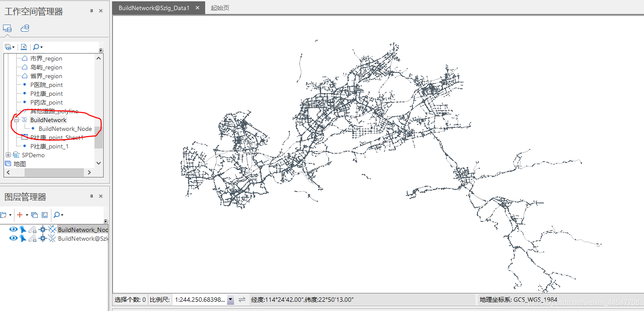Image resolution: width=644 pixels, height=311 pixels.
Task: Toggle snapping for BuildNetwork_Node layer
Action: 43,229
